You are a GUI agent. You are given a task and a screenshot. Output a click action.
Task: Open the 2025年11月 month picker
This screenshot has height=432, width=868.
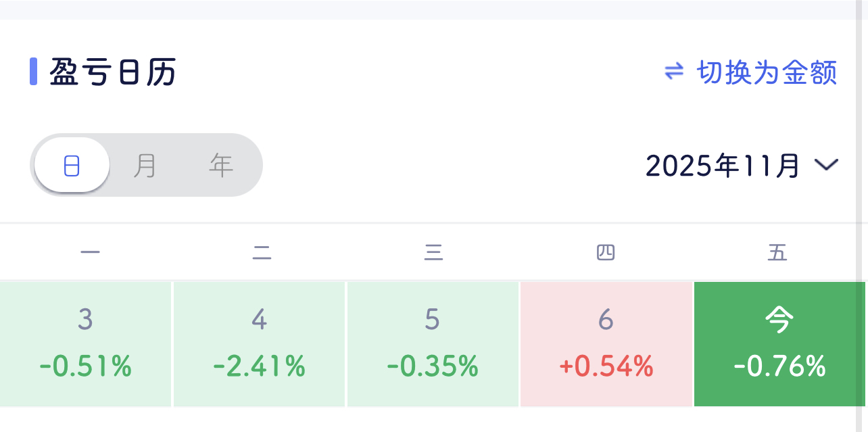click(723, 166)
